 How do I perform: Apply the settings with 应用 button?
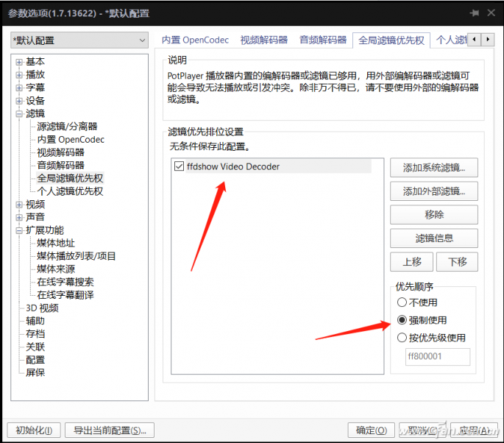point(475,430)
